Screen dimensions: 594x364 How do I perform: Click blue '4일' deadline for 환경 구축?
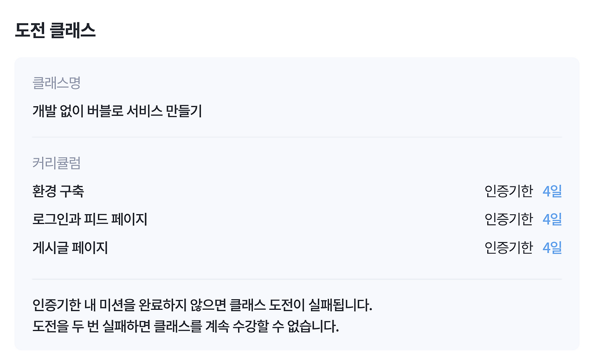[552, 191]
